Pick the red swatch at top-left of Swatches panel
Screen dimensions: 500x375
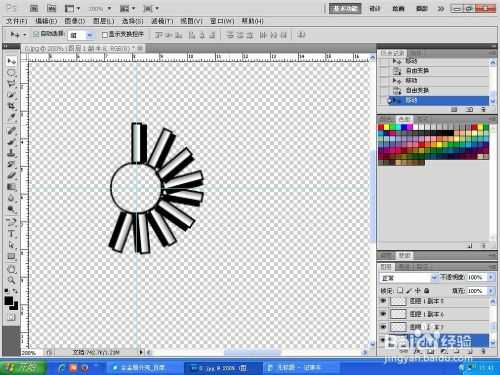pyautogui.click(x=381, y=127)
